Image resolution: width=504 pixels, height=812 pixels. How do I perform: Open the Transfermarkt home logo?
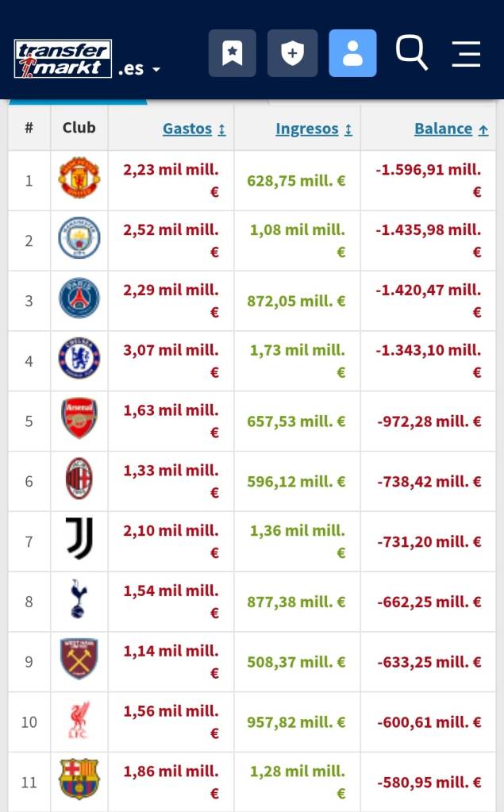tap(63, 59)
